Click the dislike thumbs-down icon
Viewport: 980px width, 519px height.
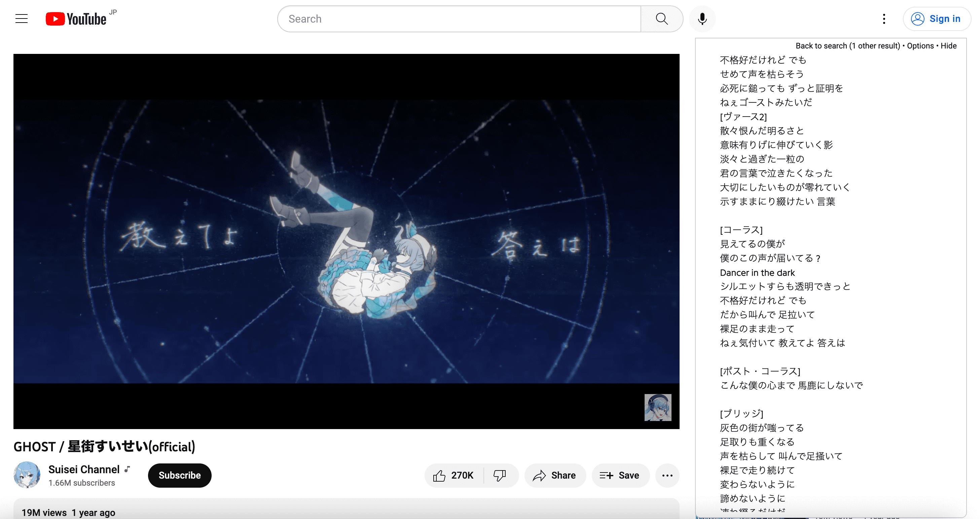coord(499,475)
